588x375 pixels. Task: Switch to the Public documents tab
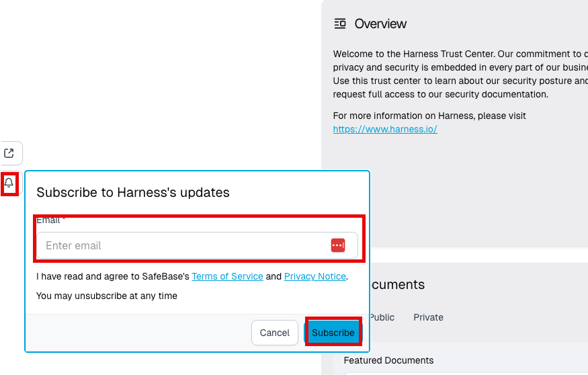pos(381,317)
